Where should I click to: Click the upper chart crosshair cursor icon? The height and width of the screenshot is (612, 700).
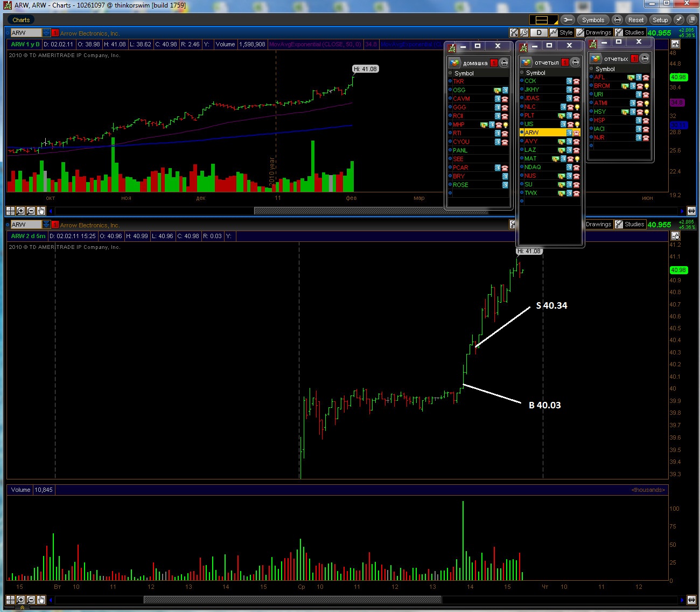pyautogui.click(x=514, y=33)
